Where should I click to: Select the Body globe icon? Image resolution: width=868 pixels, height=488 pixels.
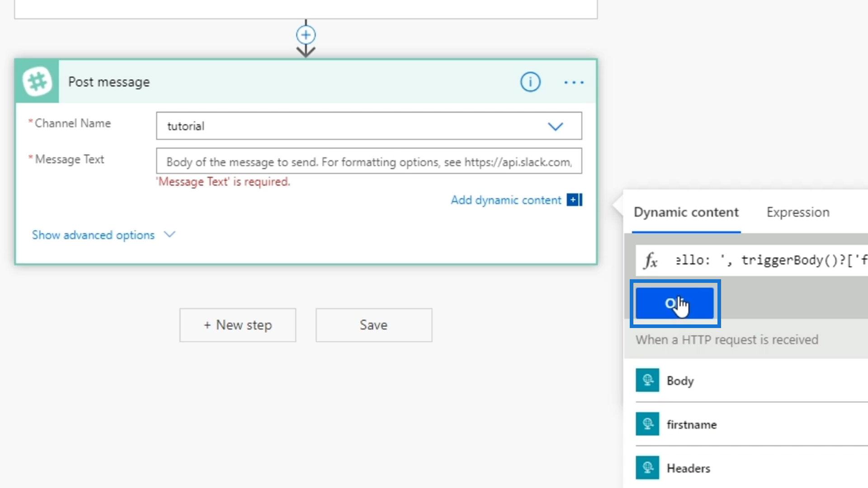pyautogui.click(x=647, y=380)
